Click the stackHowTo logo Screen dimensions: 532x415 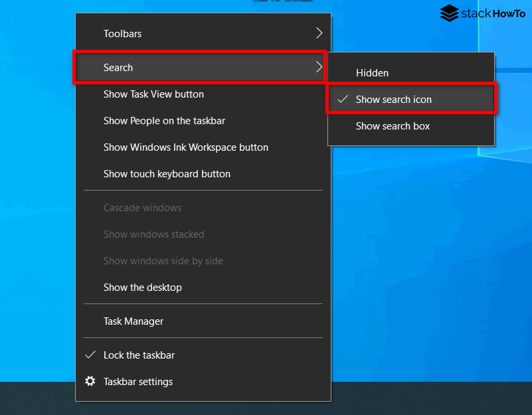coord(483,13)
